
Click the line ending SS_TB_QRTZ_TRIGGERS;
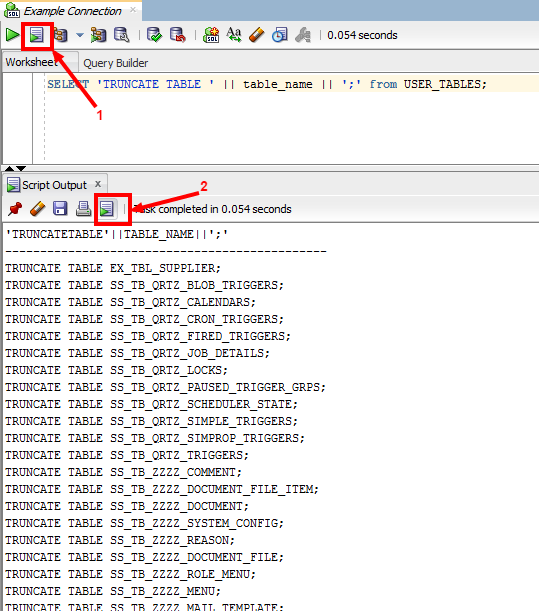pos(127,455)
